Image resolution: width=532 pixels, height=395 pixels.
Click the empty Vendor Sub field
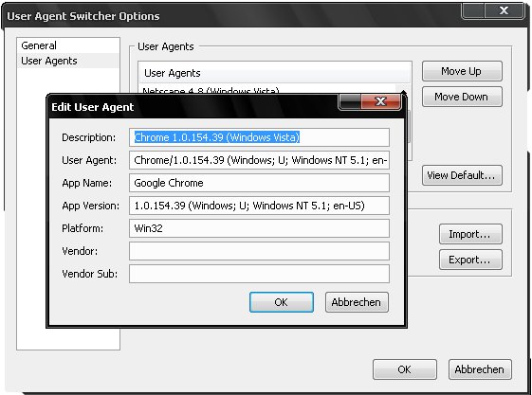pyautogui.click(x=259, y=274)
